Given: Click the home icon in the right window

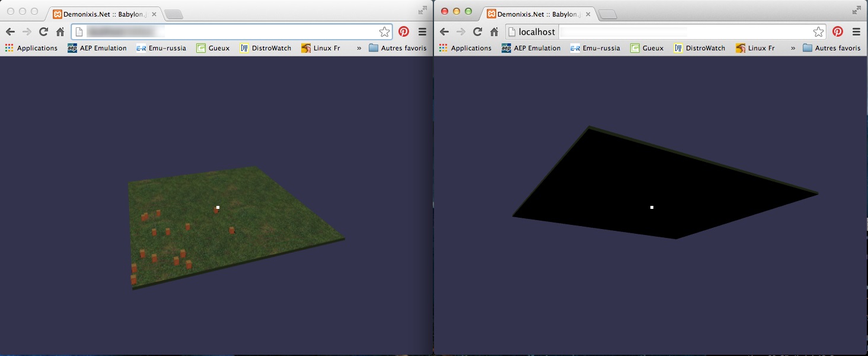Looking at the screenshot, I should [x=494, y=32].
